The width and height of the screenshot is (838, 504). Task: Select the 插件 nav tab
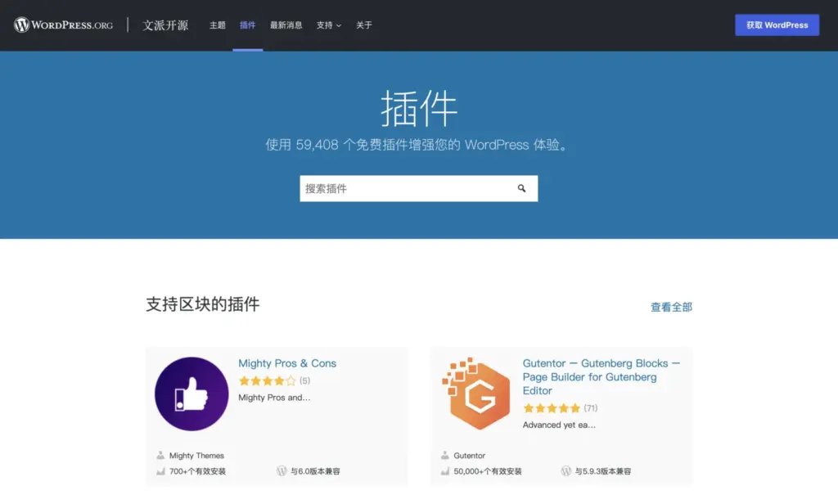pos(247,25)
